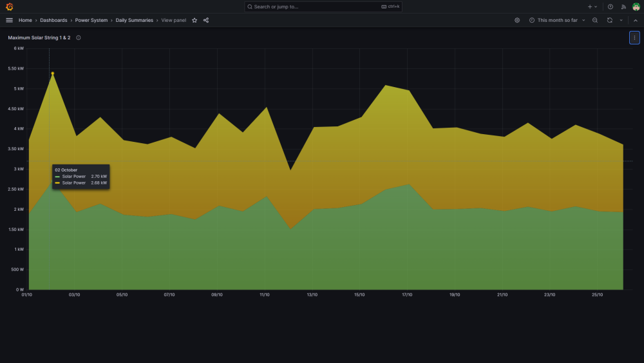Viewport: 644px width, 363px height.
Task: Open the panel three-dot menu
Action: click(x=634, y=37)
